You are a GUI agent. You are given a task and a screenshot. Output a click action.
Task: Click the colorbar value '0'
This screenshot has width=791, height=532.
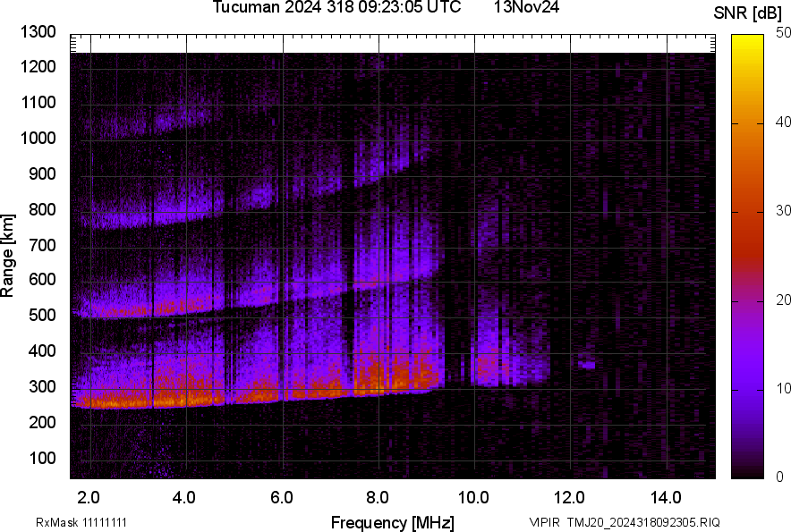pos(780,477)
